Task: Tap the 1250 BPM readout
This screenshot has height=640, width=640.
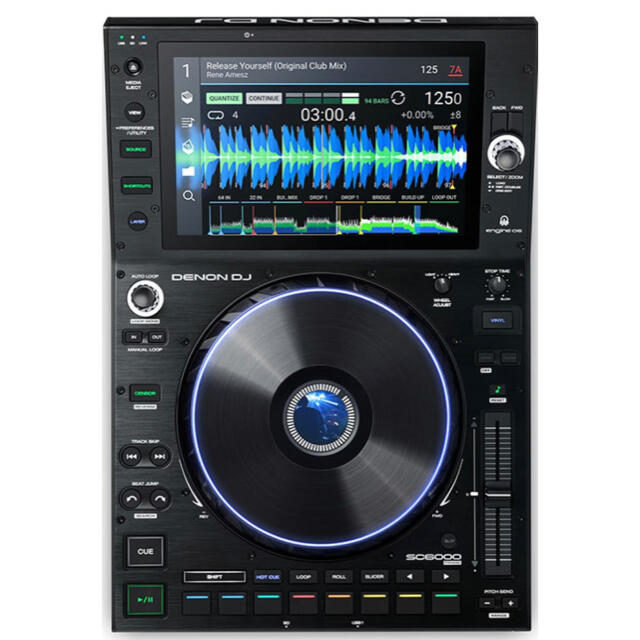Action: (x=443, y=98)
